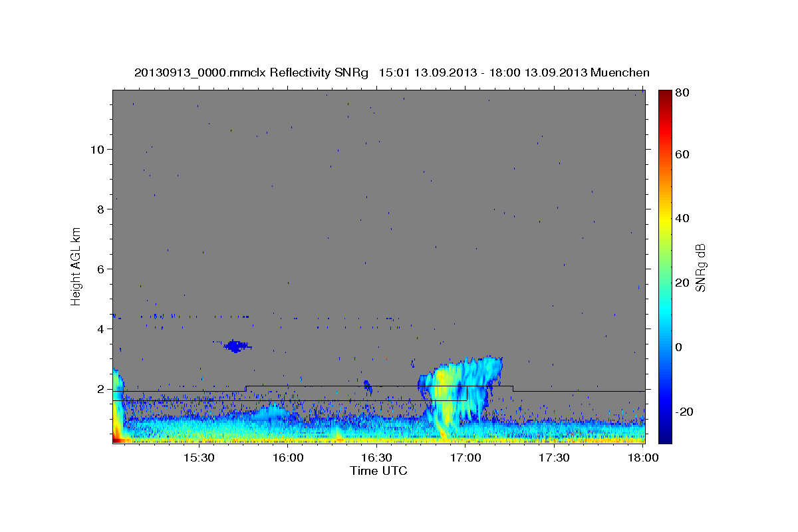Viewport: 798px width, 532px height.
Task: Click the colorbar value 60
Action: pos(683,154)
